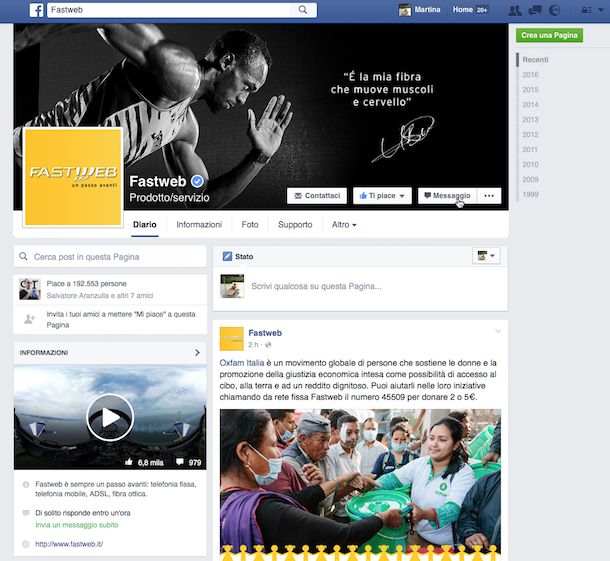This screenshot has width=610, height=561.
Task: Click Invia un messaggio subito link
Action: pyautogui.click(x=77, y=525)
